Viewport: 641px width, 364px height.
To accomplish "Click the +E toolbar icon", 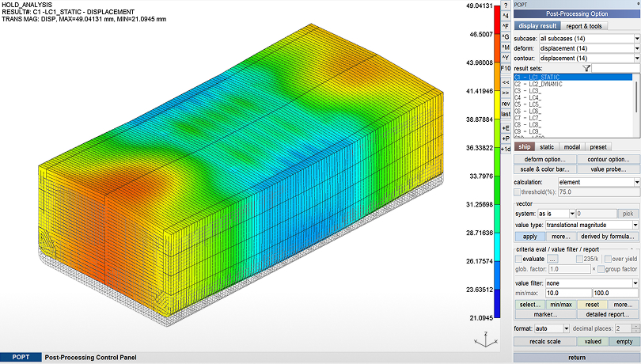I will pyautogui.click(x=506, y=127).
